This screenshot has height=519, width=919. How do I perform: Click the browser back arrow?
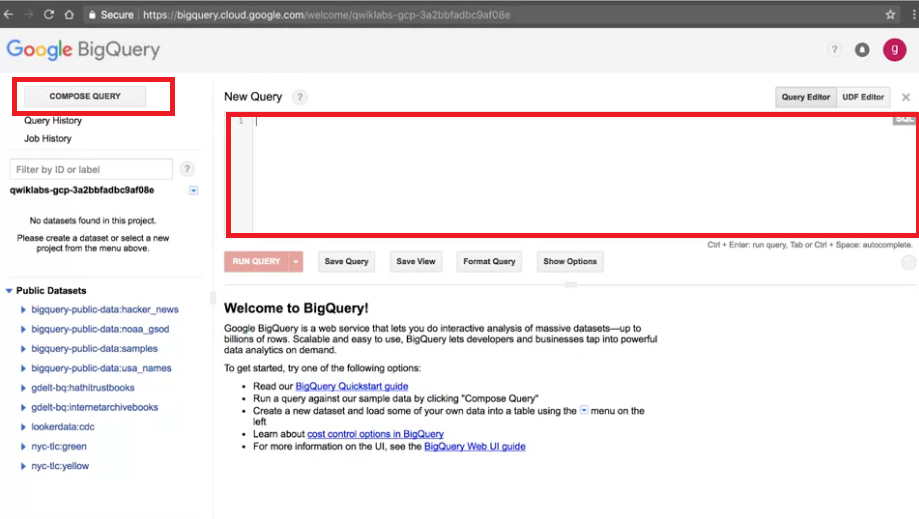click(8, 15)
